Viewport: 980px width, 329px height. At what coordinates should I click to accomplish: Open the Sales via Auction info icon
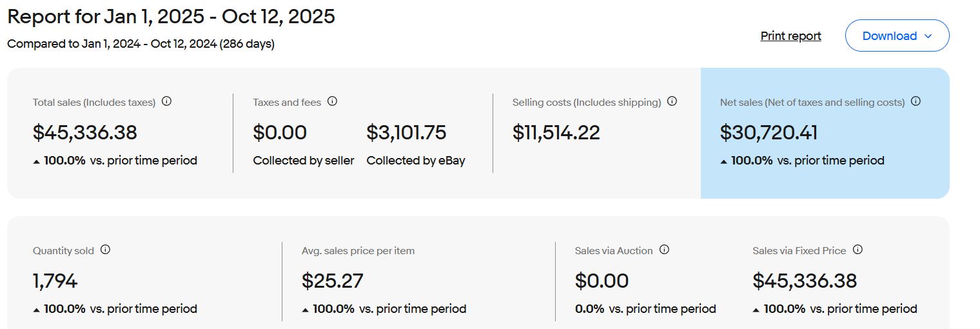click(x=665, y=250)
